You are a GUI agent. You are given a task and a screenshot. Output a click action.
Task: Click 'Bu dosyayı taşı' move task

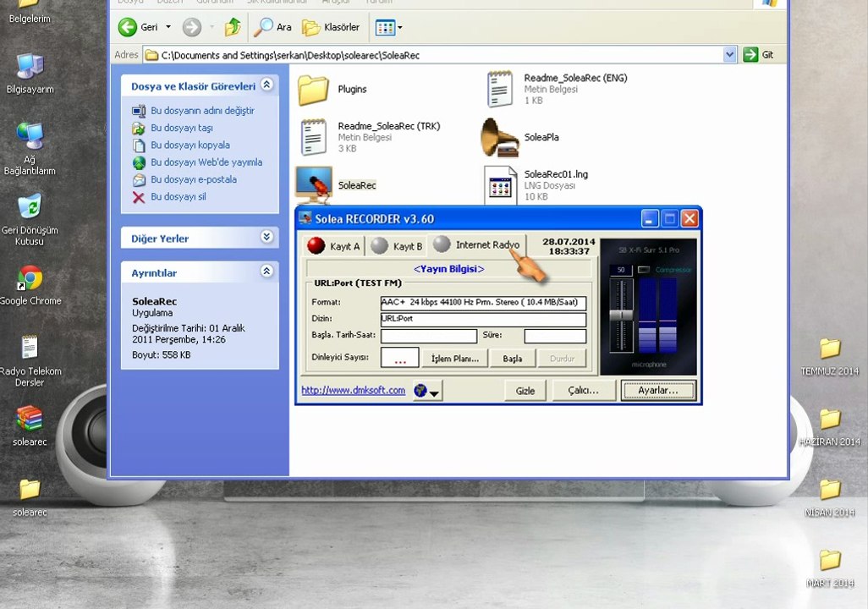(x=182, y=128)
